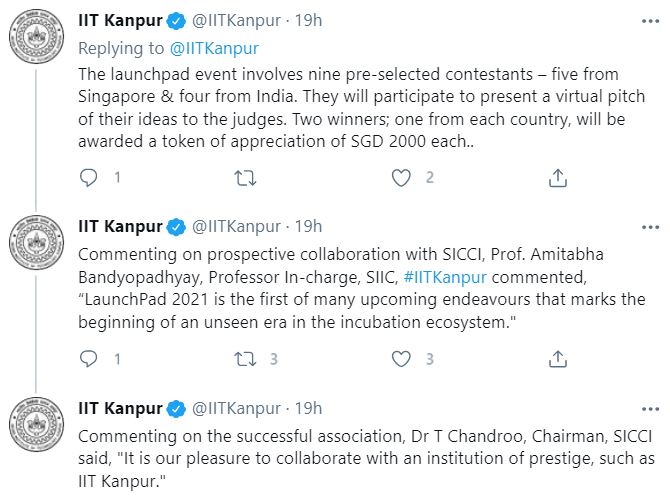Open the 19h timestamp of SICCI collaboration tweet
Screen dimensions: 670x498
pos(309,224)
